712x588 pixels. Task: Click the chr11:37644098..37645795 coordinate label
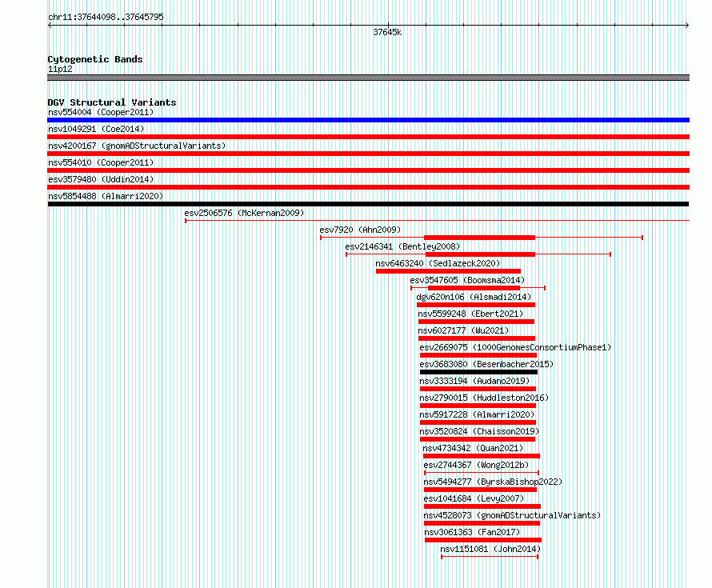(106, 17)
